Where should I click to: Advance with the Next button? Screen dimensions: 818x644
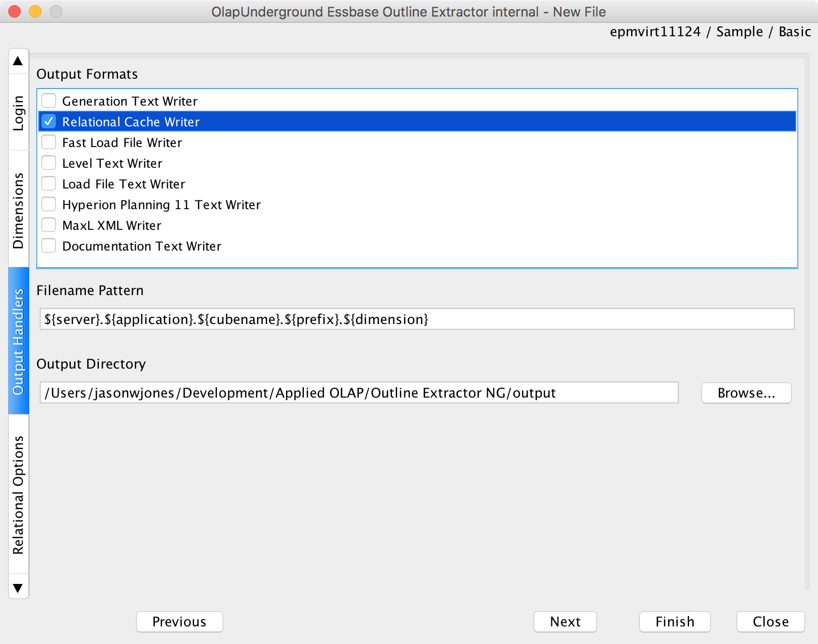pos(565,622)
